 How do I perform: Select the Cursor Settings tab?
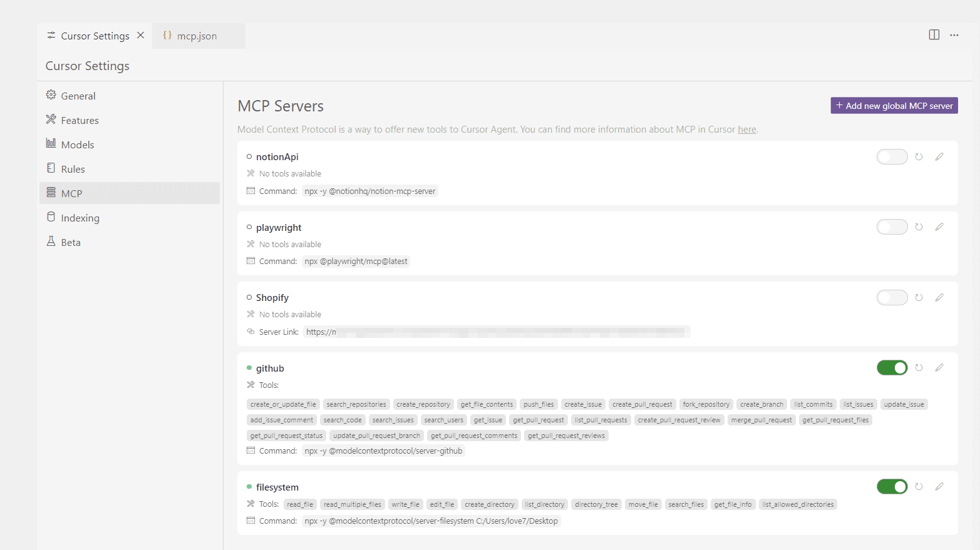pyautogui.click(x=95, y=36)
